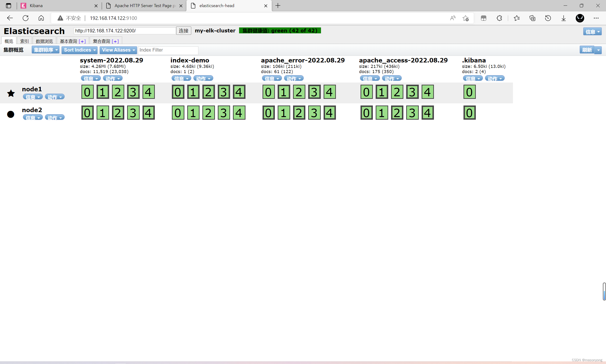Open browser extensions puzzle icon

click(x=499, y=18)
